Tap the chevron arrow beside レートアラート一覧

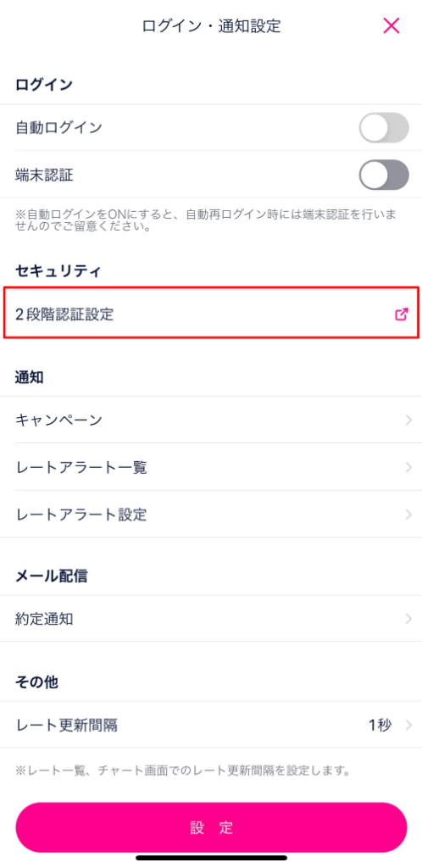(408, 467)
